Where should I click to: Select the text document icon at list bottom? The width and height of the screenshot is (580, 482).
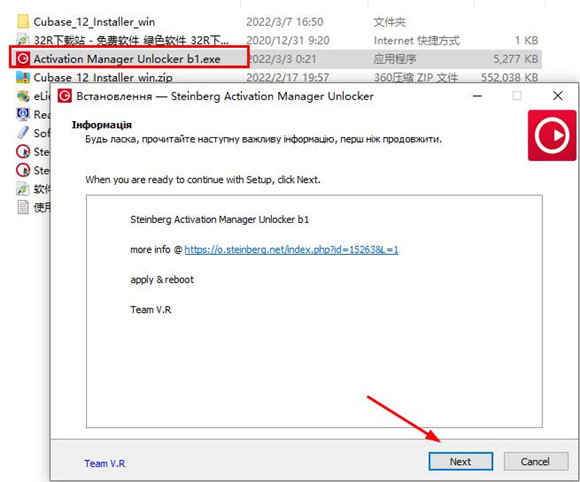[x=23, y=207]
